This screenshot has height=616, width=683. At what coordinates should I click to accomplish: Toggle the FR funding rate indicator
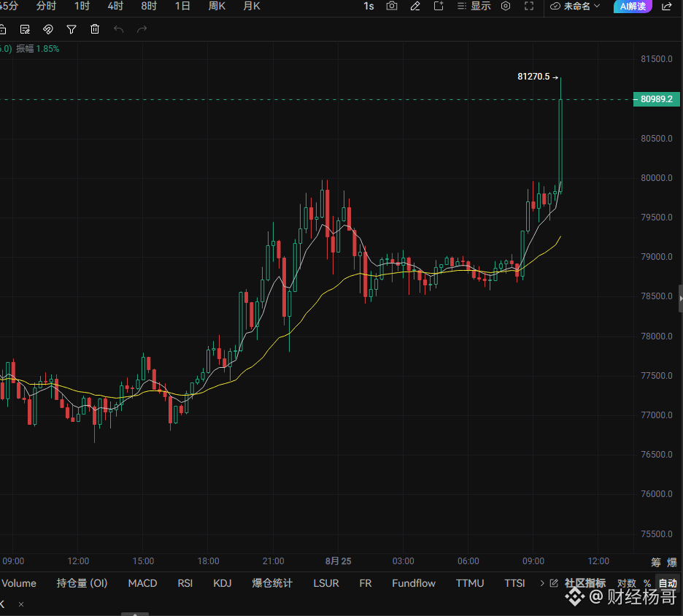point(366,583)
